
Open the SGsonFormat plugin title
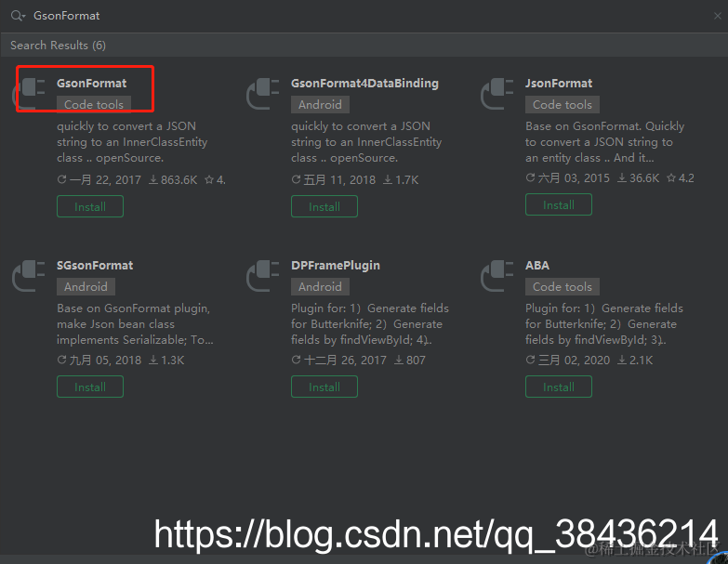[x=95, y=266]
